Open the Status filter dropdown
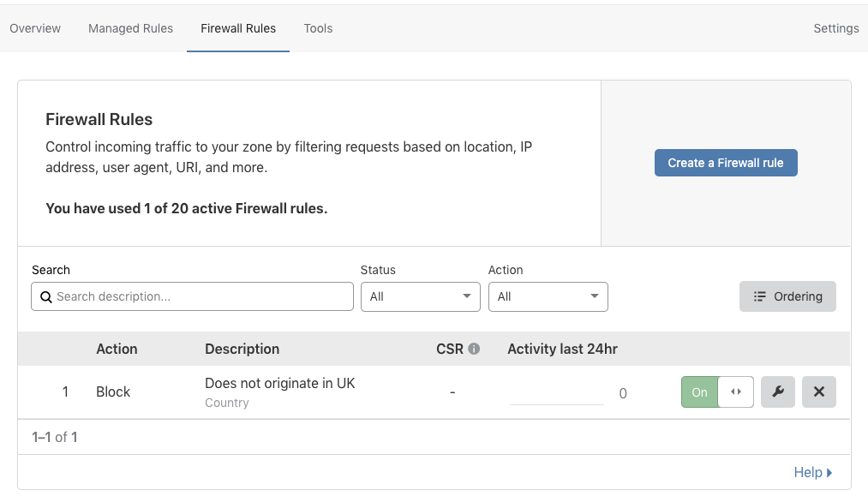The width and height of the screenshot is (868, 502). tap(421, 297)
